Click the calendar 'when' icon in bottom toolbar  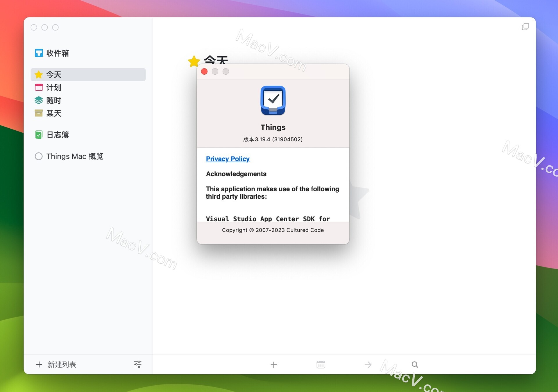321,365
